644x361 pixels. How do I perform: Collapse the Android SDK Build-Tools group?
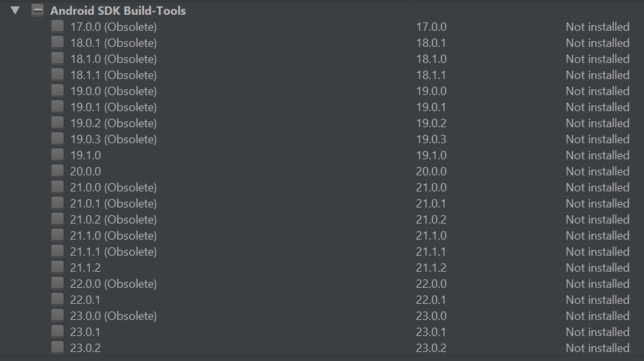click(15, 10)
